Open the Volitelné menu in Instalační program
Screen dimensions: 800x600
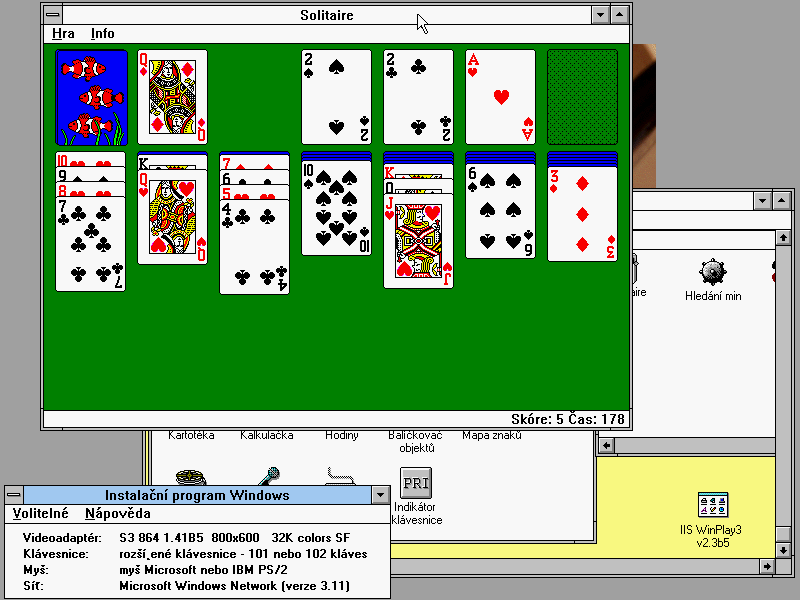(40, 513)
